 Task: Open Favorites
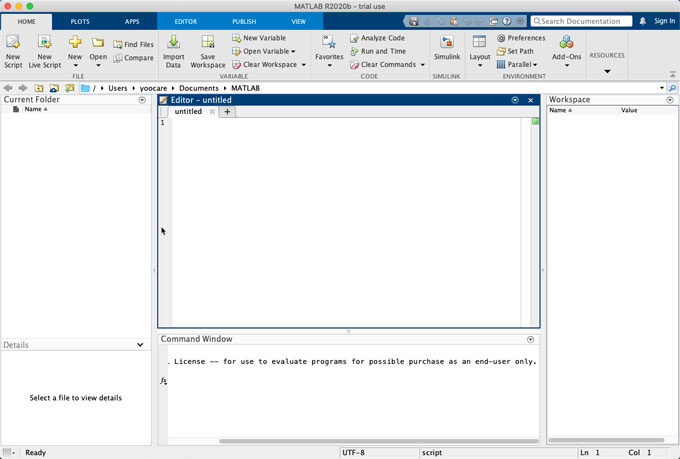pos(329,52)
